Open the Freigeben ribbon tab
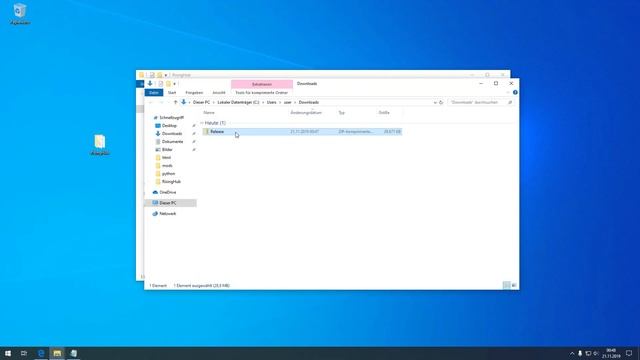 194,93
